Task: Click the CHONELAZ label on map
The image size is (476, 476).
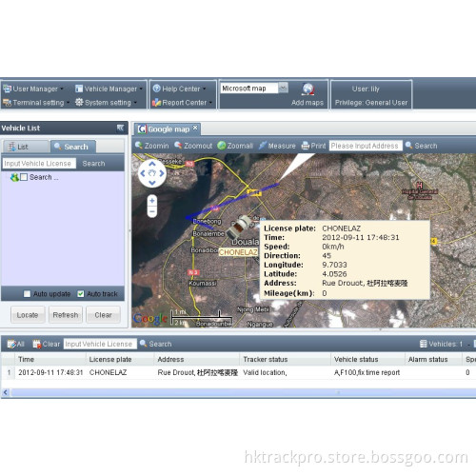Action: 238,252
